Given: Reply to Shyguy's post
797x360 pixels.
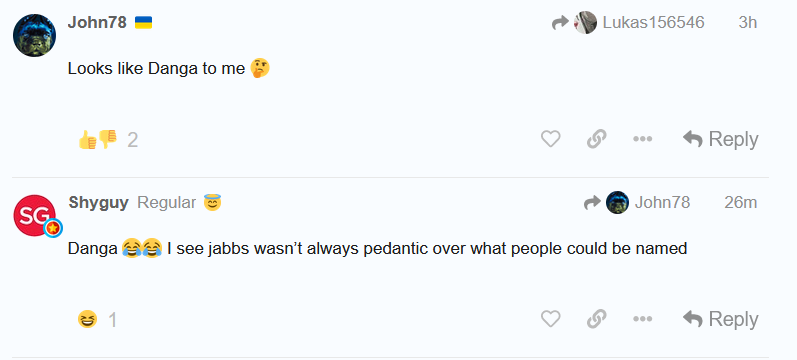Looking at the screenshot, I should point(720,319).
